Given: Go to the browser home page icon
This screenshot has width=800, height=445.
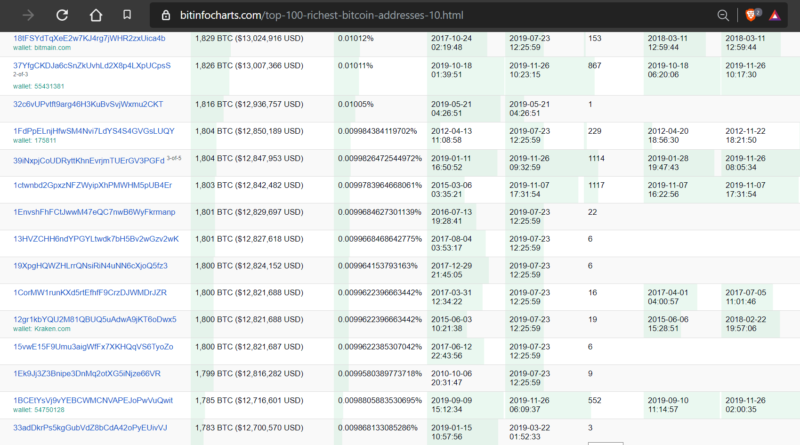Looking at the screenshot, I should click(x=94, y=16).
